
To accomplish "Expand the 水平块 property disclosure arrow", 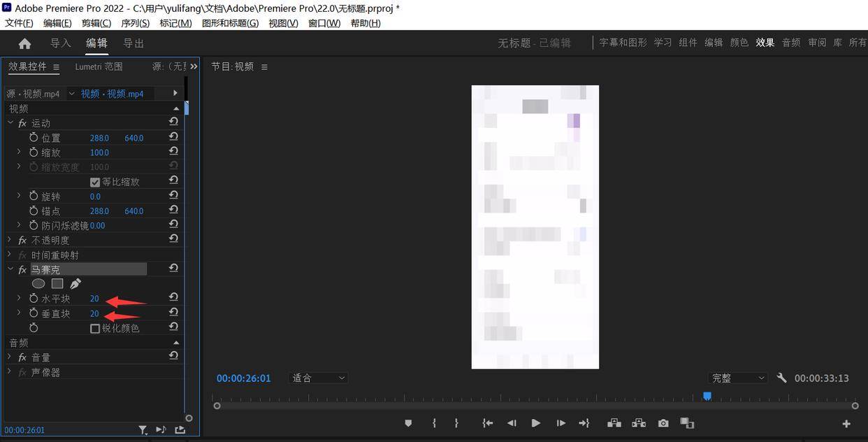I will [x=19, y=298].
